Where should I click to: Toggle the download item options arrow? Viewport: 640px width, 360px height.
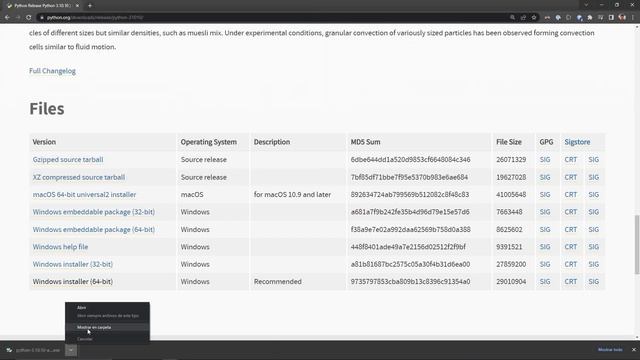click(x=71, y=350)
